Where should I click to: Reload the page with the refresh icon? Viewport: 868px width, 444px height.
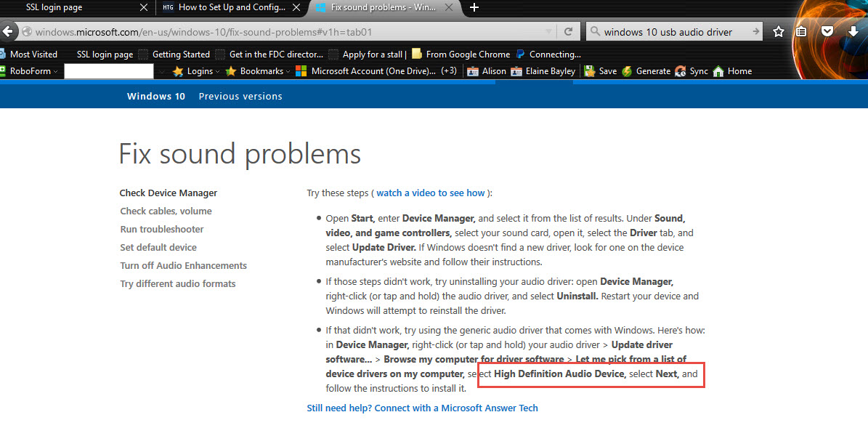coord(569,32)
